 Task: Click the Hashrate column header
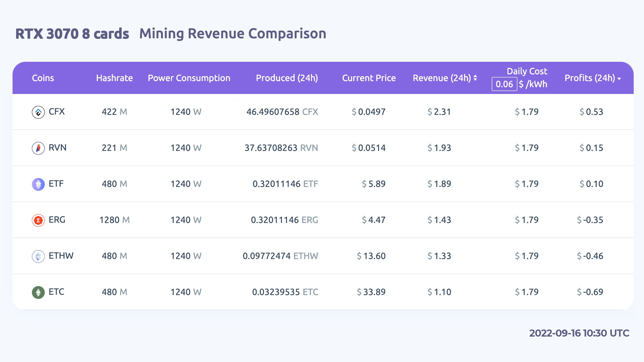point(114,78)
